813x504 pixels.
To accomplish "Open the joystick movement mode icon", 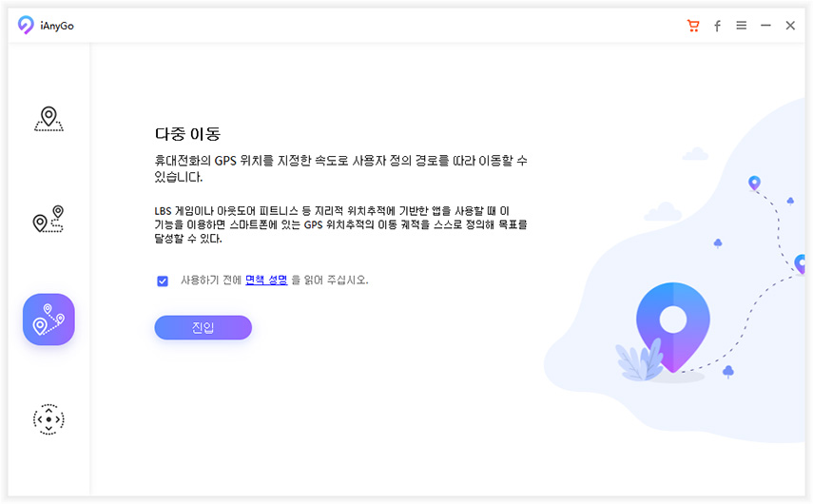I will click(48, 419).
